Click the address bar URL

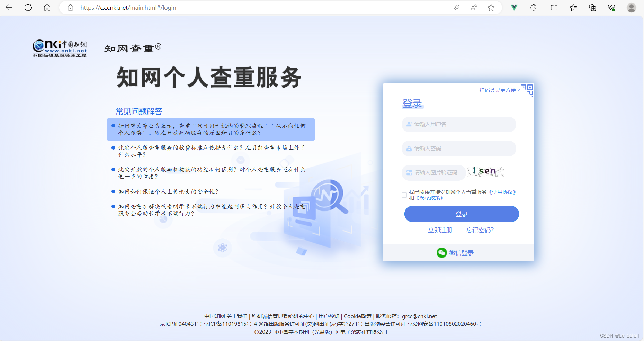[128, 7]
